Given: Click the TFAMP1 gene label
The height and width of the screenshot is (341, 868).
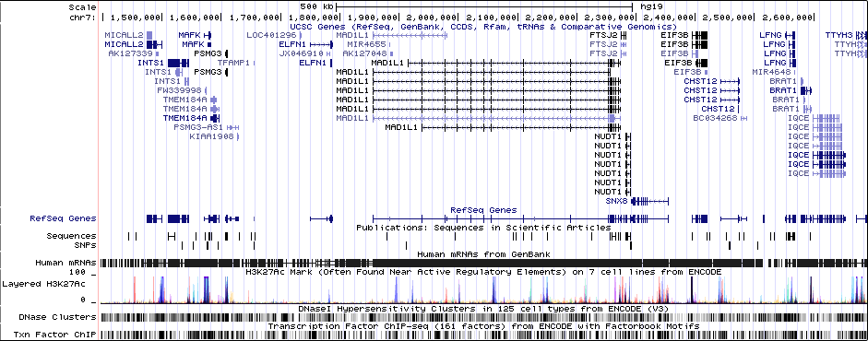Looking at the screenshot, I should (233, 63).
